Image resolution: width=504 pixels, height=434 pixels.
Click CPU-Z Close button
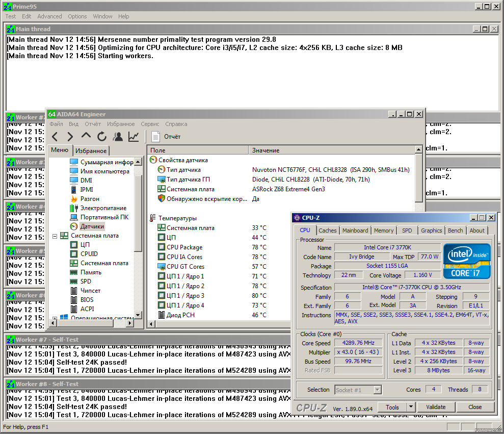point(475,407)
